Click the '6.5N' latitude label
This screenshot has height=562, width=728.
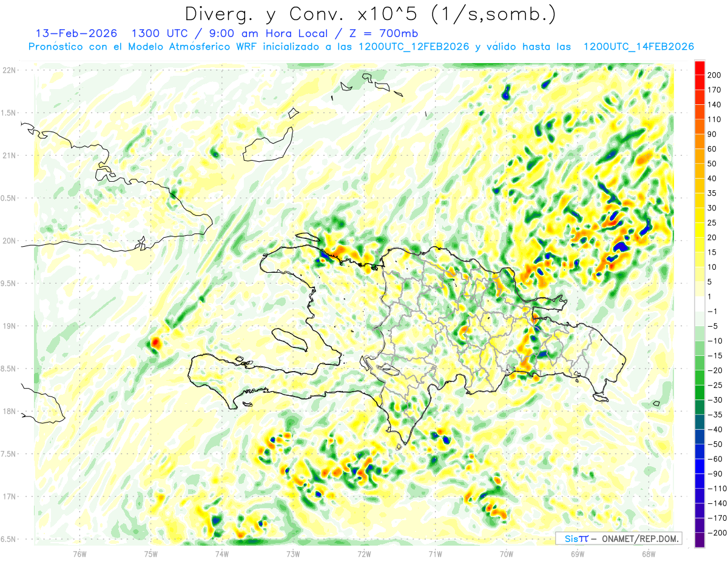9,539
